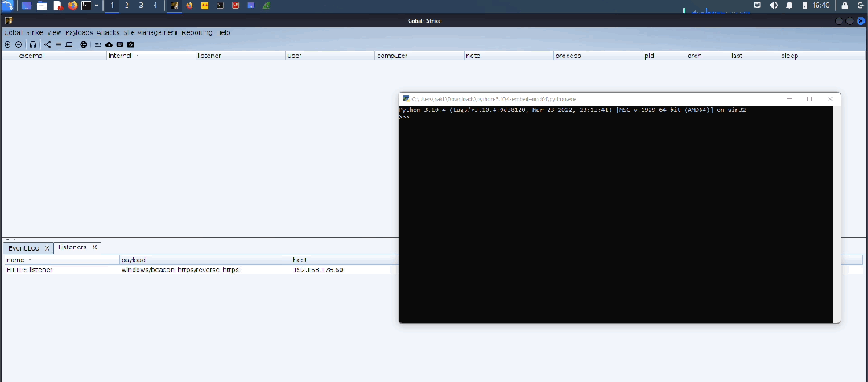This screenshot has height=382, width=868.
Task: Open the Help menu
Action: tap(223, 33)
